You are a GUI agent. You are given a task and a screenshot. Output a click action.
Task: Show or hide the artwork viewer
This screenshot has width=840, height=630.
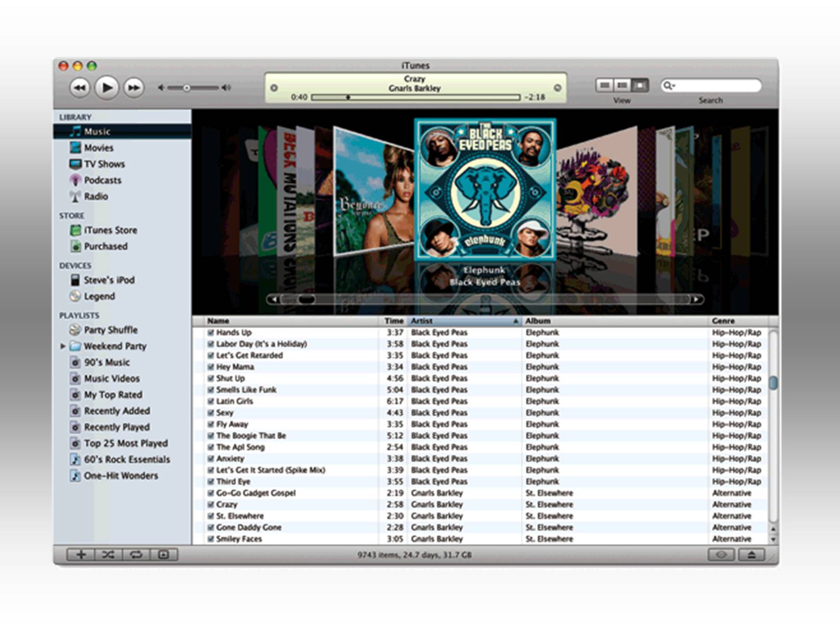tap(163, 554)
